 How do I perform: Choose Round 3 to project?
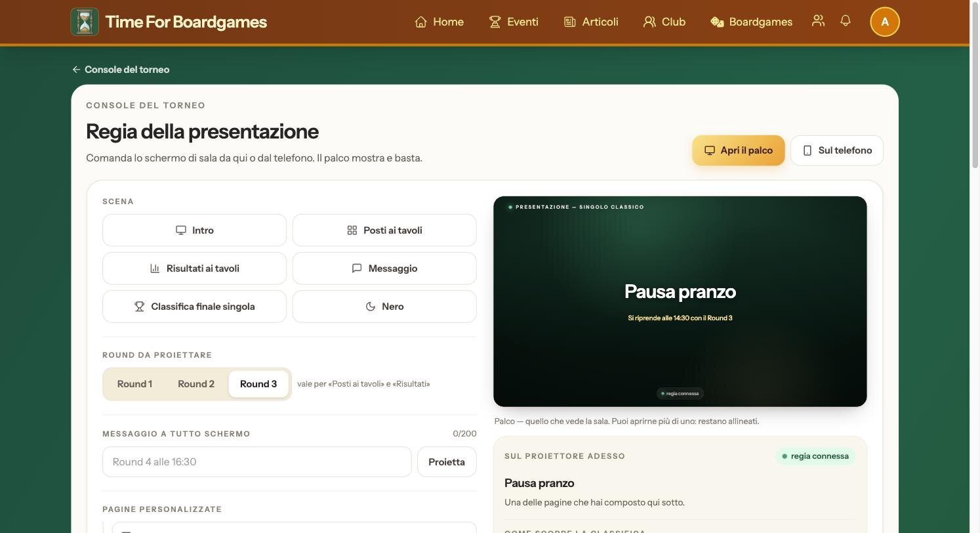(x=258, y=384)
